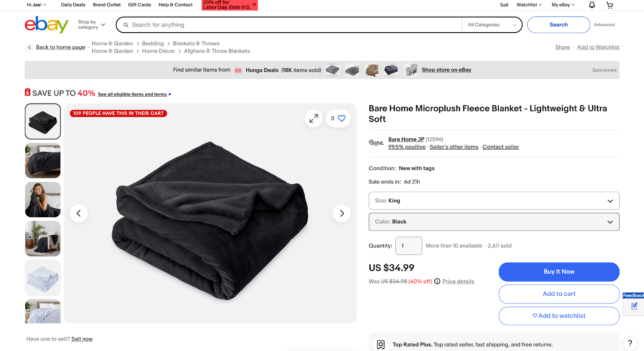Expand the All Categories selector
Screen dimensions: 644x351
491,25
